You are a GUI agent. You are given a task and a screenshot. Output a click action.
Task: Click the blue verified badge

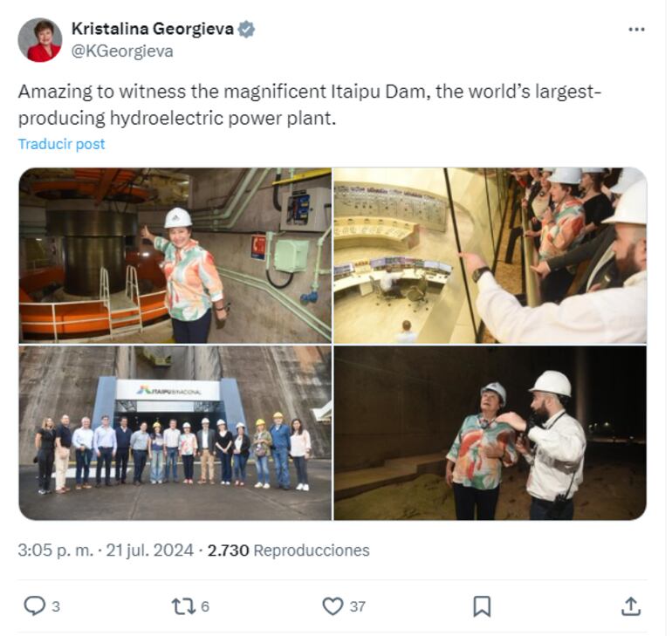click(246, 29)
